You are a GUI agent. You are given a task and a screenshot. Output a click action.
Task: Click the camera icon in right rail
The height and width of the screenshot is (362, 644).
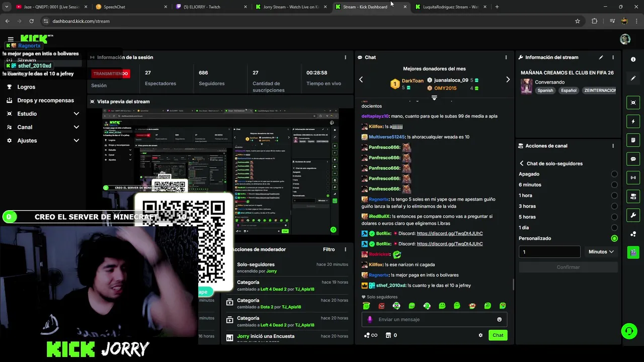[633, 196]
